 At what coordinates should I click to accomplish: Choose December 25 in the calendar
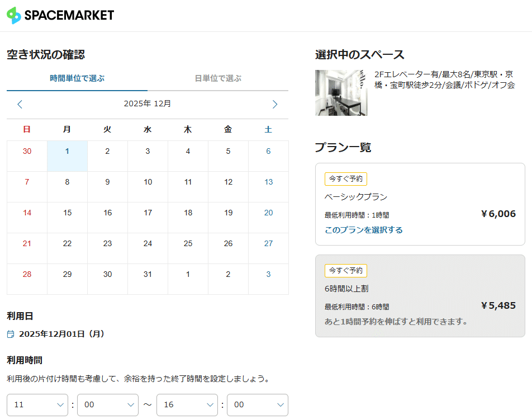(188, 243)
